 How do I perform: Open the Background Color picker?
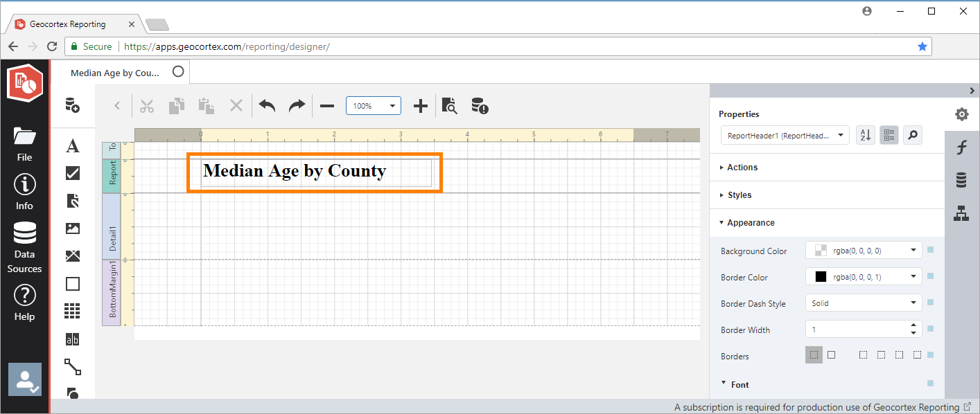(863, 251)
